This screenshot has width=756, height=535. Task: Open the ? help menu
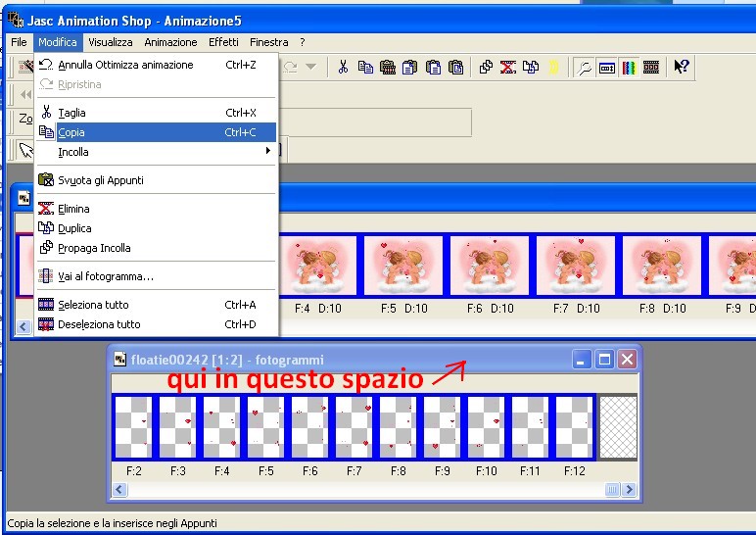tap(303, 42)
